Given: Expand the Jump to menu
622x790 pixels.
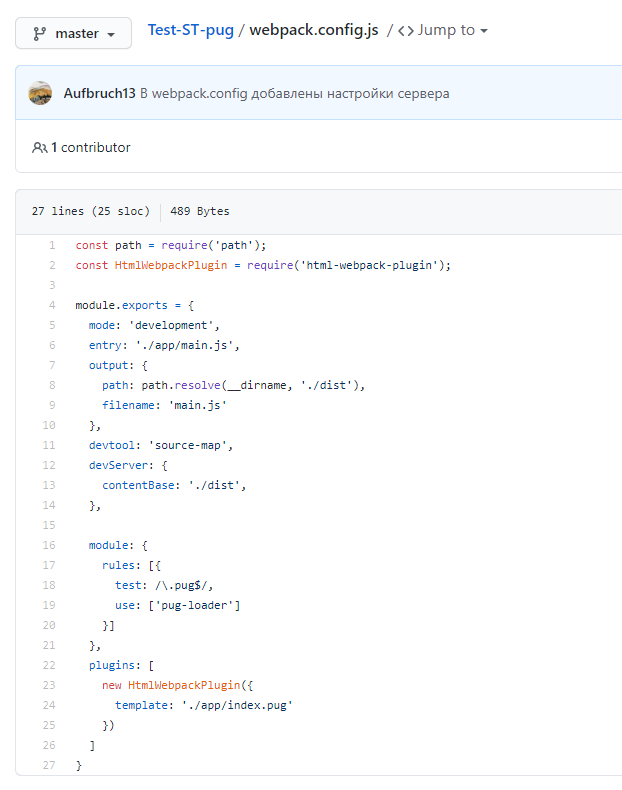Looking at the screenshot, I should tap(442, 30).
